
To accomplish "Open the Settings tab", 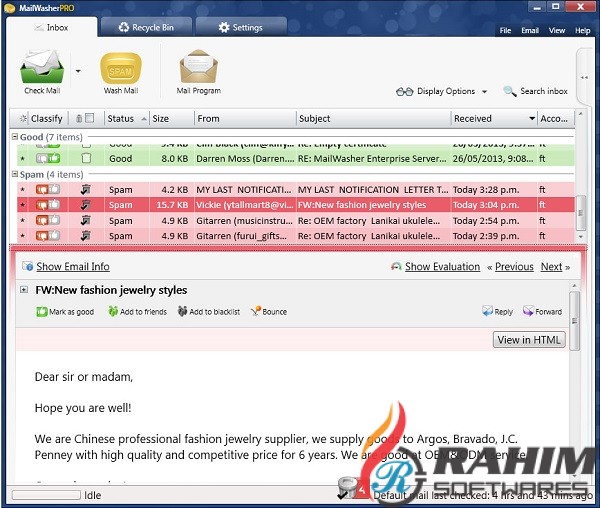I will pyautogui.click(x=241, y=28).
